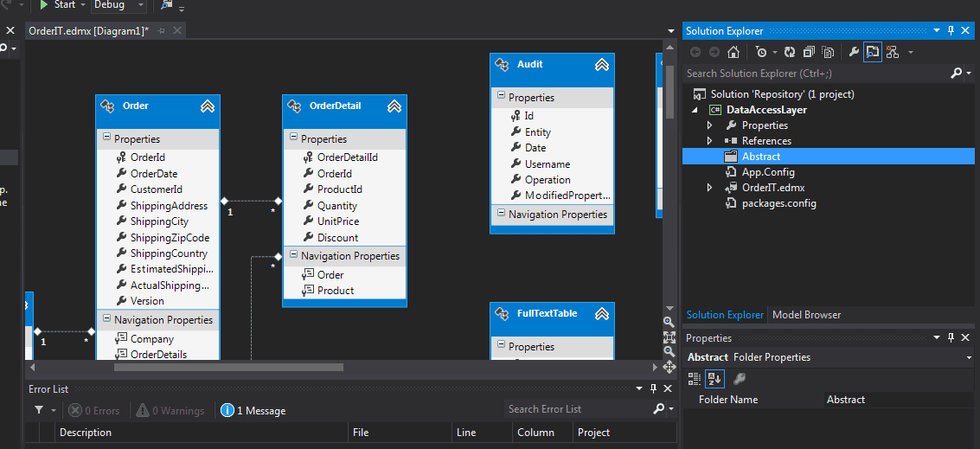Click the Error List filter funnel icon
Viewport: 980px width, 449px height.
pos(39,410)
